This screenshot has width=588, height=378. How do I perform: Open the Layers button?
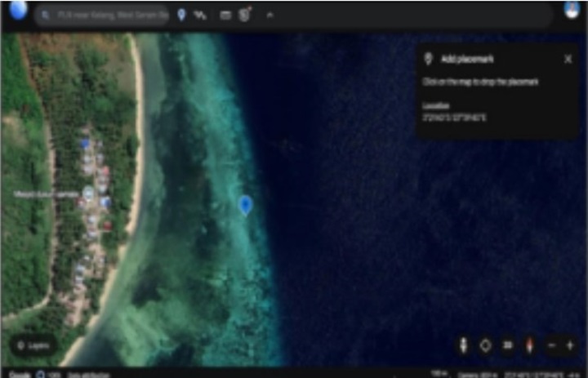pyautogui.click(x=33, y=345)
